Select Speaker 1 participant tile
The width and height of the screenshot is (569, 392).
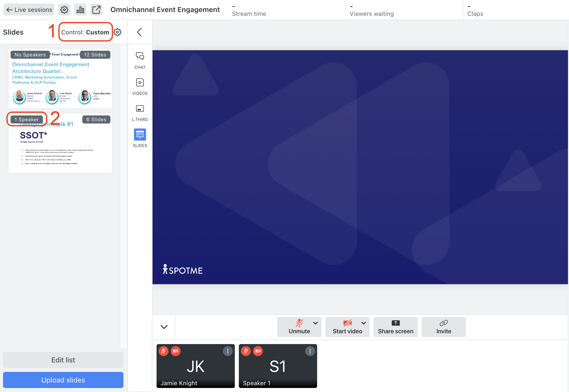pyautogui.click(x=278, y=366)
